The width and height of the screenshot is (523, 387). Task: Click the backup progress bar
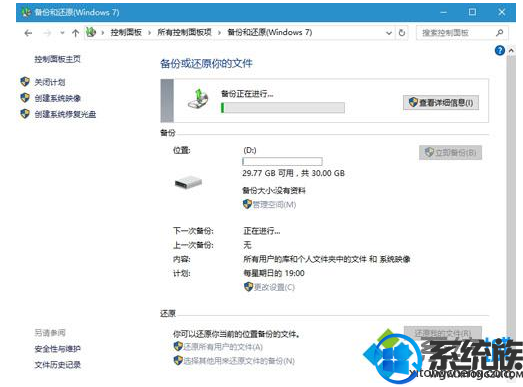tap(283, 108)
